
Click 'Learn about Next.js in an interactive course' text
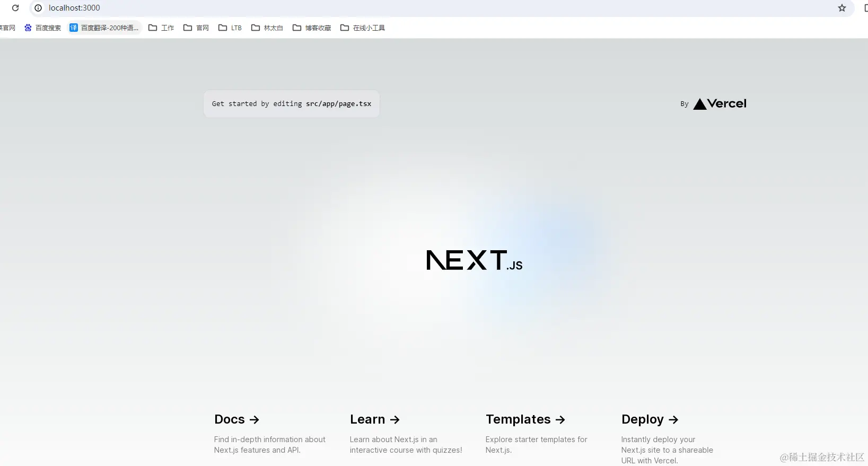[x=406, y=445]
